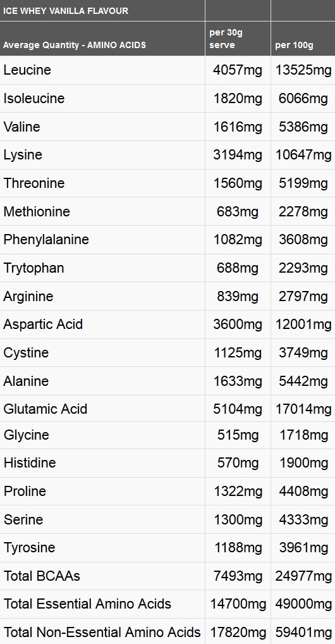Click the Threonine row name
Viewport: 335px width, 644px height.
[x=34, y=183]
